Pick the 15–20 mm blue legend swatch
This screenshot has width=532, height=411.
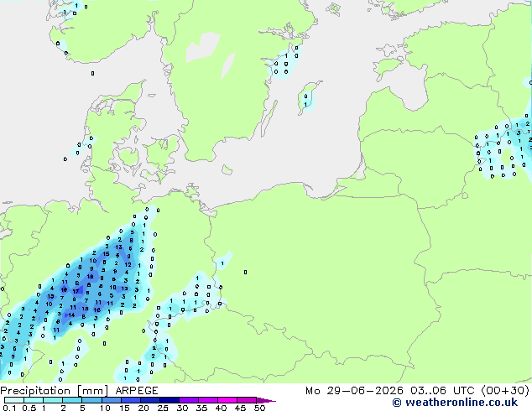[x=131, y=400]
